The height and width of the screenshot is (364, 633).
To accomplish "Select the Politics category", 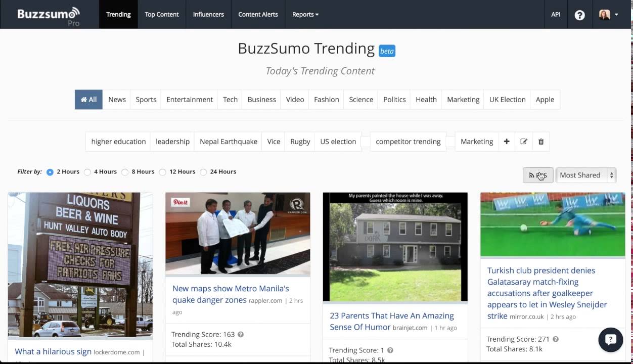I will tap(394, 100).
